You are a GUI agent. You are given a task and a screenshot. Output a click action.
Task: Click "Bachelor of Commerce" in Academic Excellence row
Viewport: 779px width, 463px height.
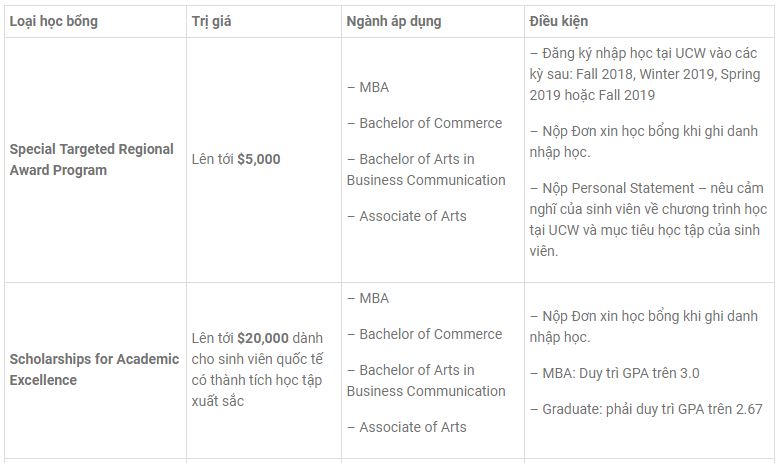click(430, 334)
